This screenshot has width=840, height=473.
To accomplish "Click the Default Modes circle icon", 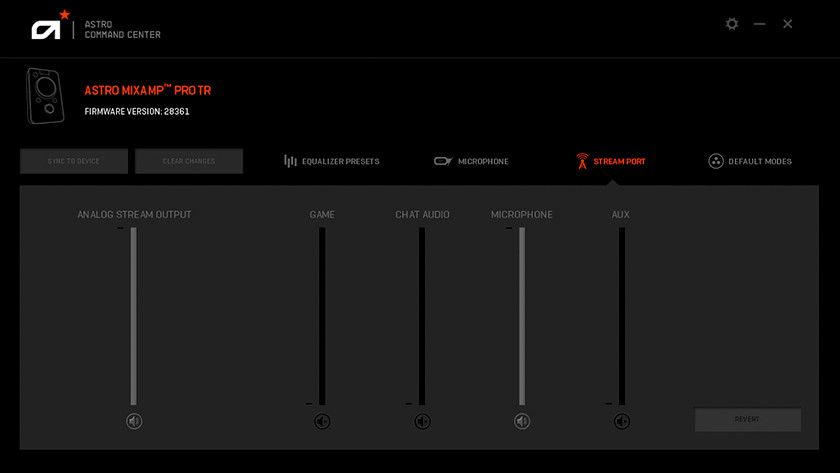I will coord(716,161).
